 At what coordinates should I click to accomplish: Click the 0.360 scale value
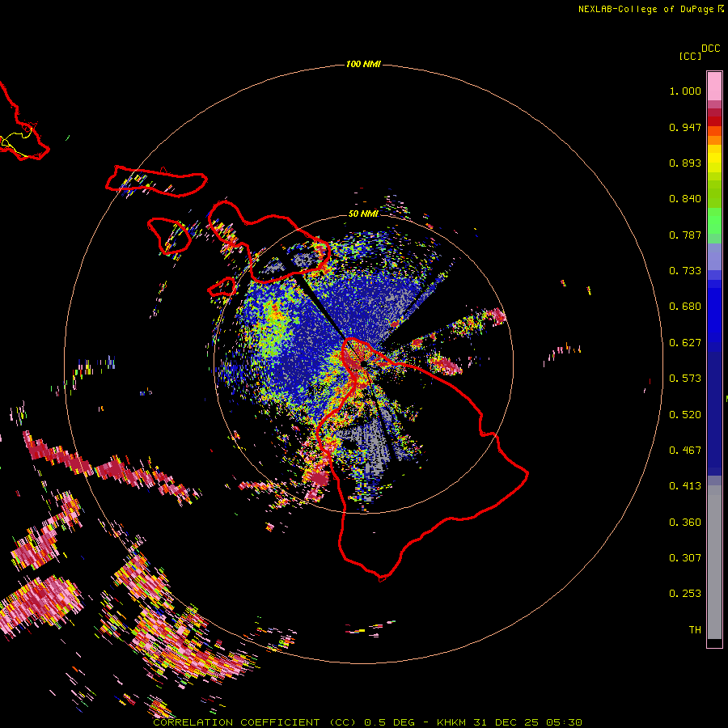pos(685,523)
